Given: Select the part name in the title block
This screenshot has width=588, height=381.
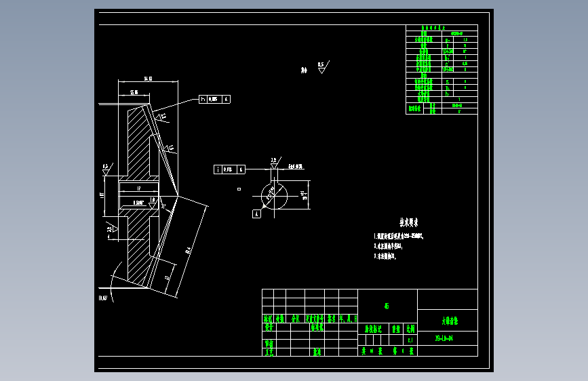Looking at the screenshot, I should pyautogui.click(x=450, y=321).
